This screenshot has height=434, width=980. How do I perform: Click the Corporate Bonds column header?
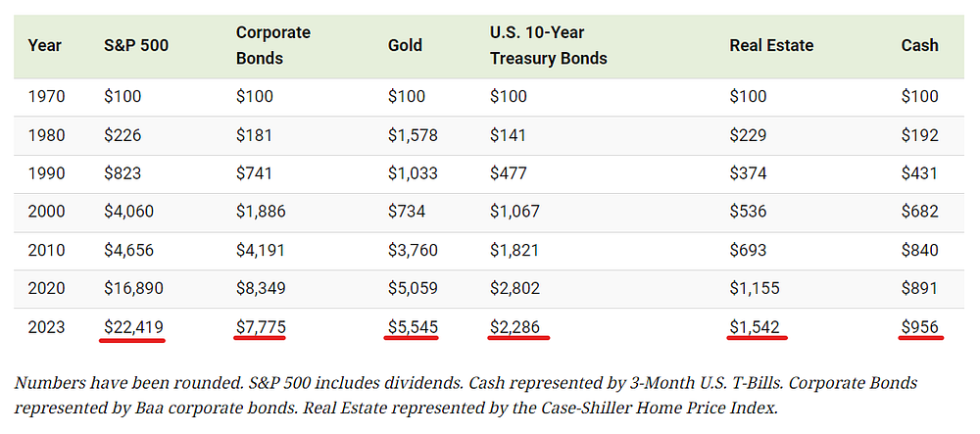pos(273,46)
